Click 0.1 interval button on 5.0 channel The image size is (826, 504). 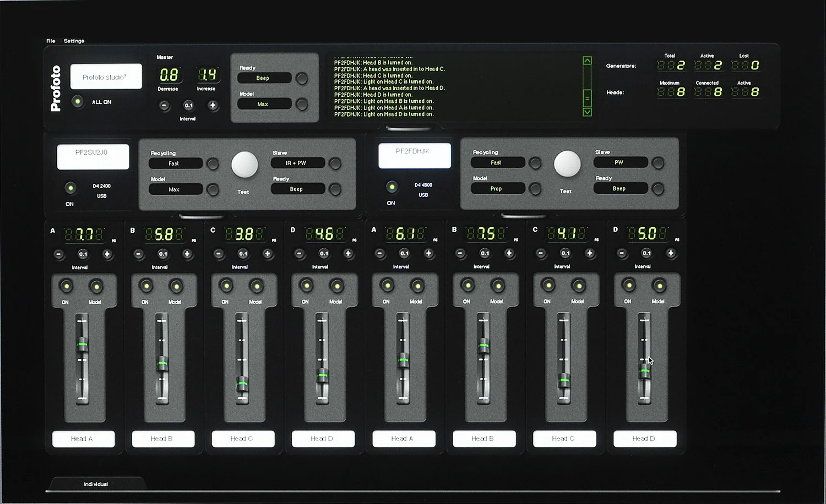coord(646,253)
